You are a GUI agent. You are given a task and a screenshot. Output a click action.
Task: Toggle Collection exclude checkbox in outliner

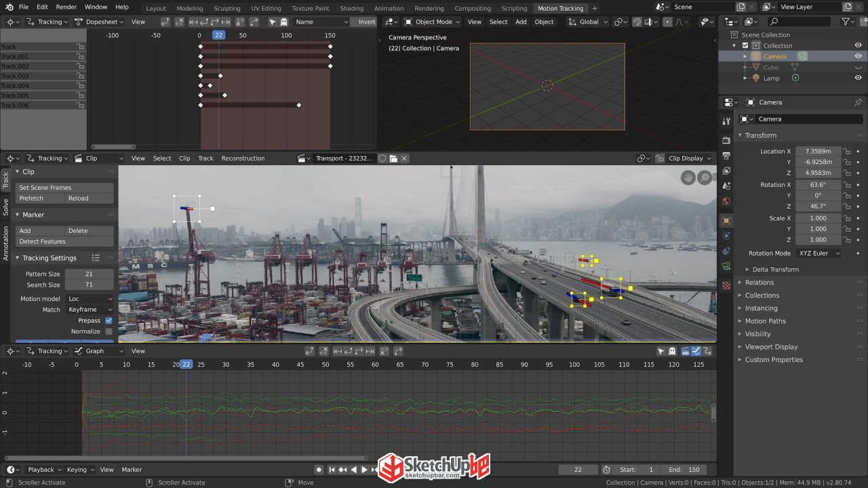coord(745,45)
